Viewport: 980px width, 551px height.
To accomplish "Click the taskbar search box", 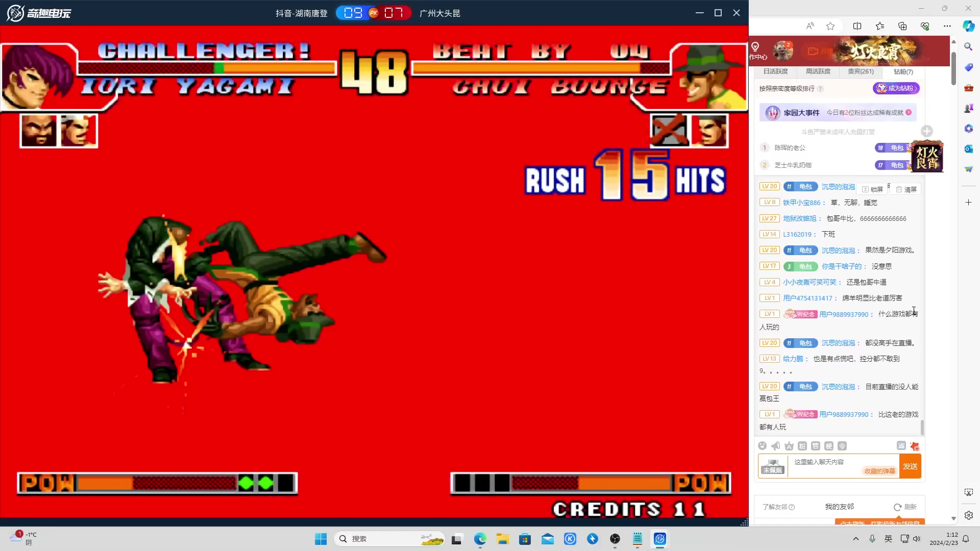I will pyautogui.click(x=389, y=539).
